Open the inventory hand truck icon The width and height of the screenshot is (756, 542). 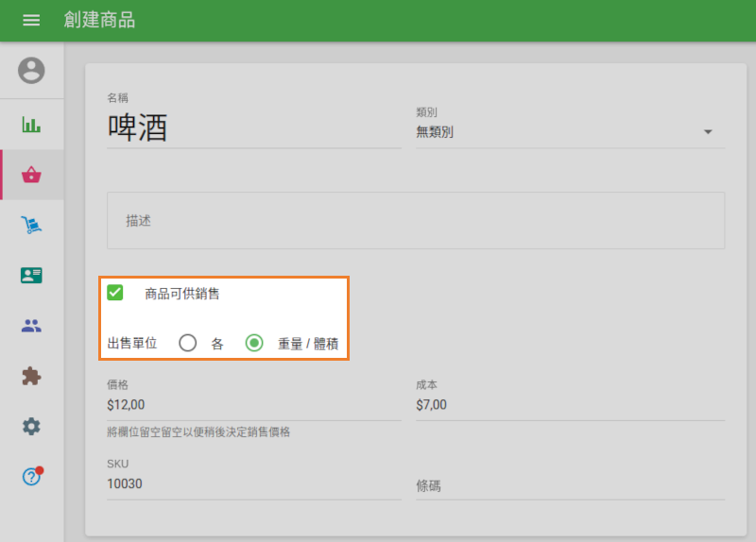pyautogui.click(x=31, y=225)
